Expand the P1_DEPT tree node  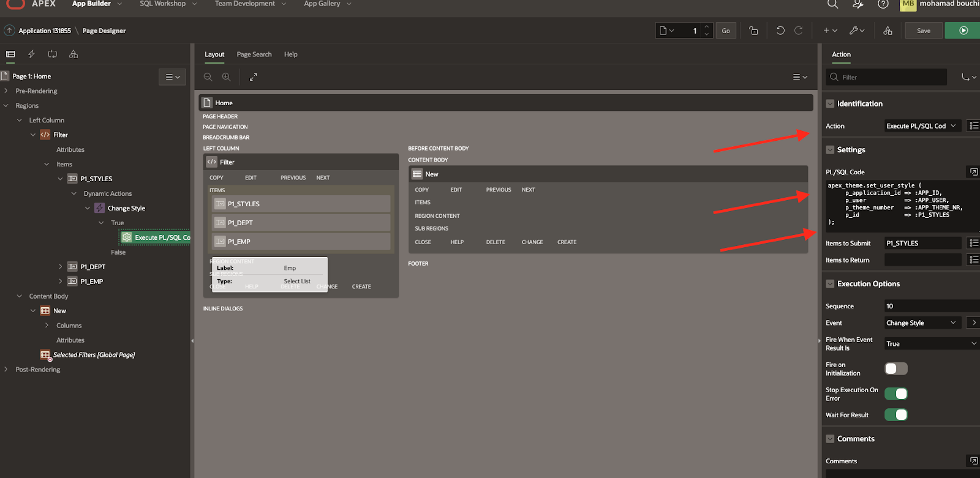60,267
